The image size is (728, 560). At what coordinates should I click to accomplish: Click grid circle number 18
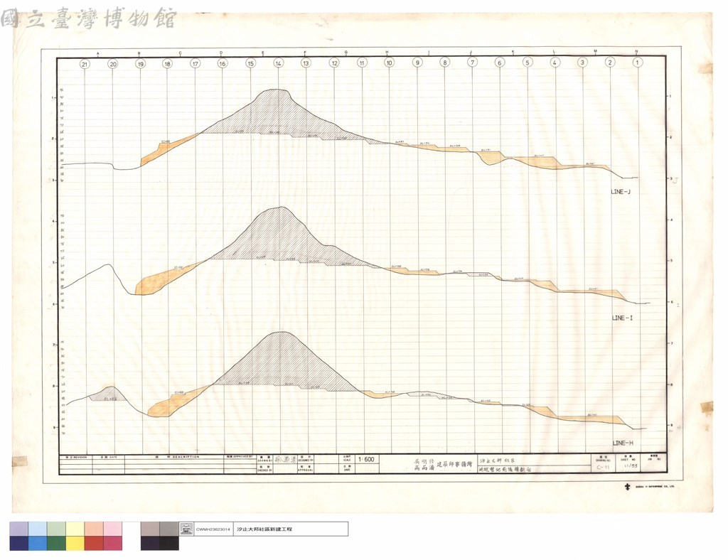point(167,63)
